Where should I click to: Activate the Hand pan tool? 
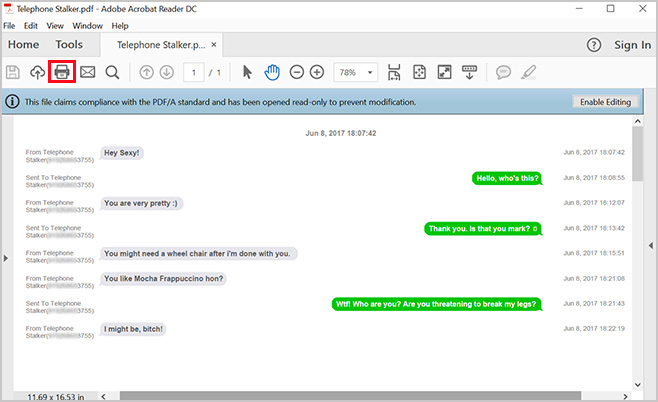[272, 72]
